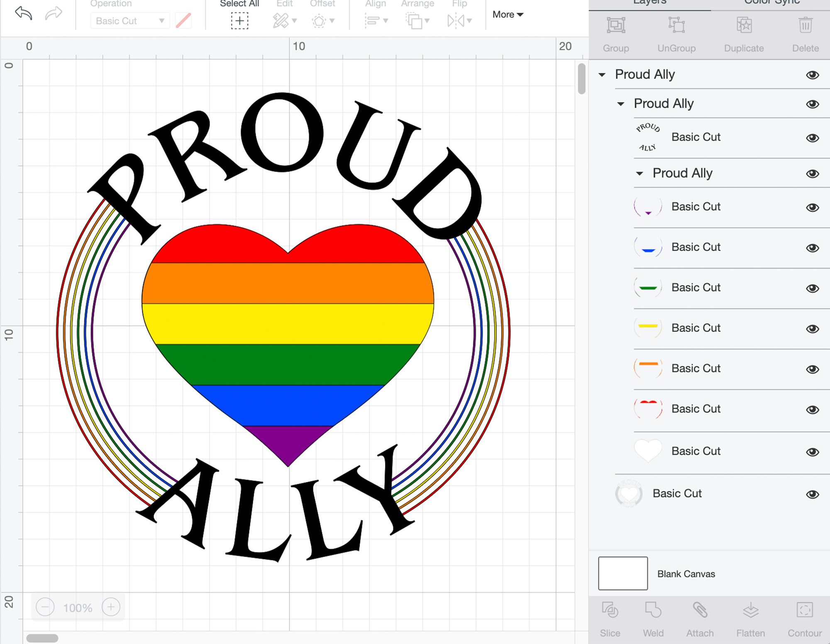Click the Delete trash icon
Screen dimensions: 830x644
coord(806,25)
